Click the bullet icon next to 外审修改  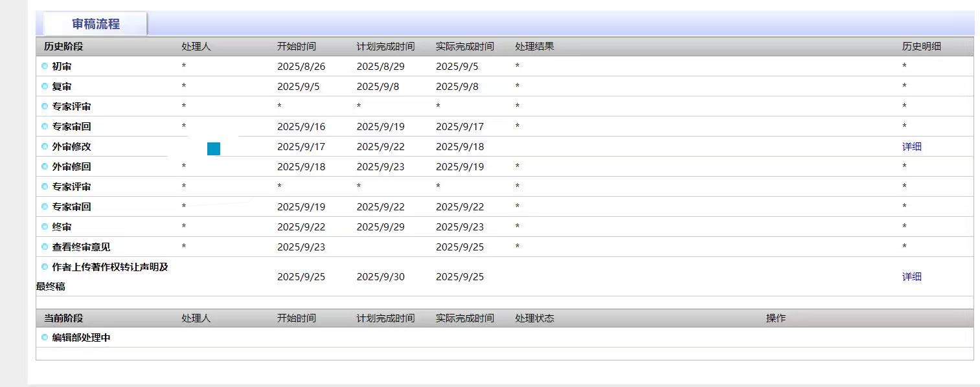(x=45, y=146)
